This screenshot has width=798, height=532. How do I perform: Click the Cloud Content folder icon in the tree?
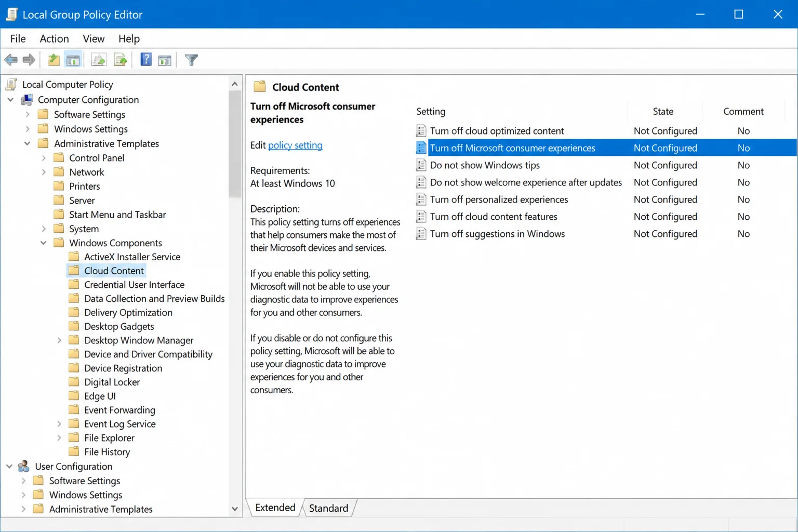(x=74, y=270)
